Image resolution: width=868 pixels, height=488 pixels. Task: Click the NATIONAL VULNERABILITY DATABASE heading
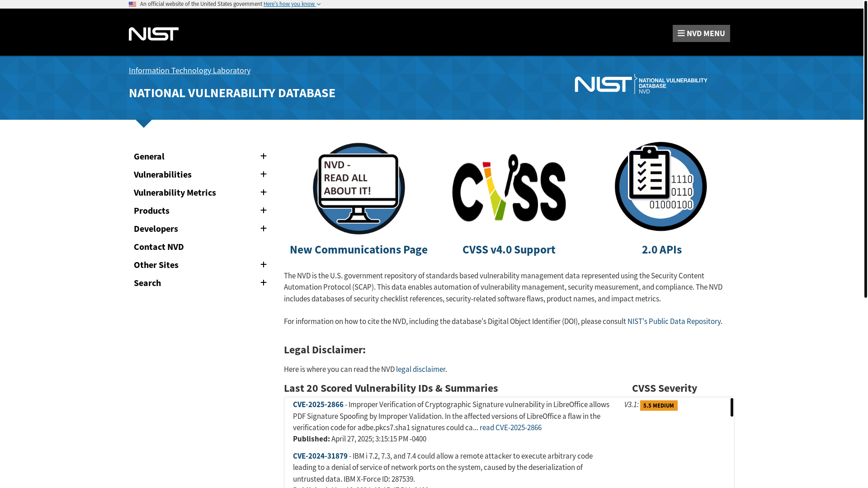coord(232,93)
